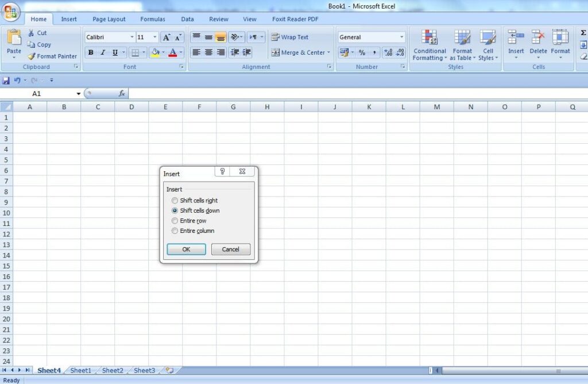
Task: Open the Data tab
Action: [x=188, y=19]
